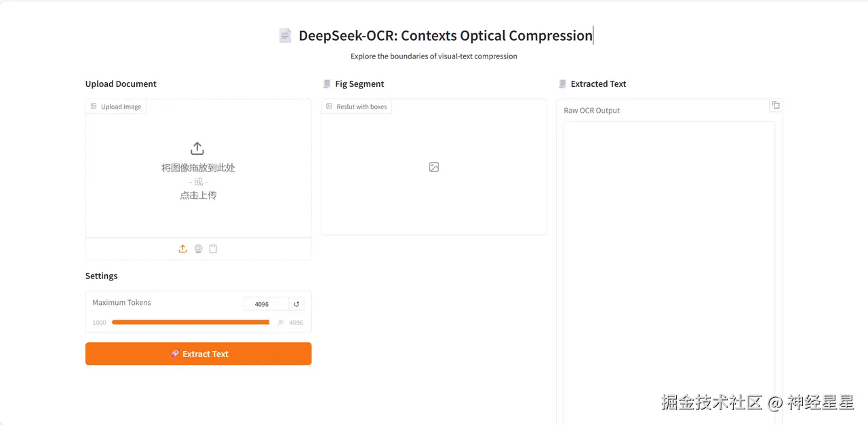Click the Upload Document heading

coord(121,84)
